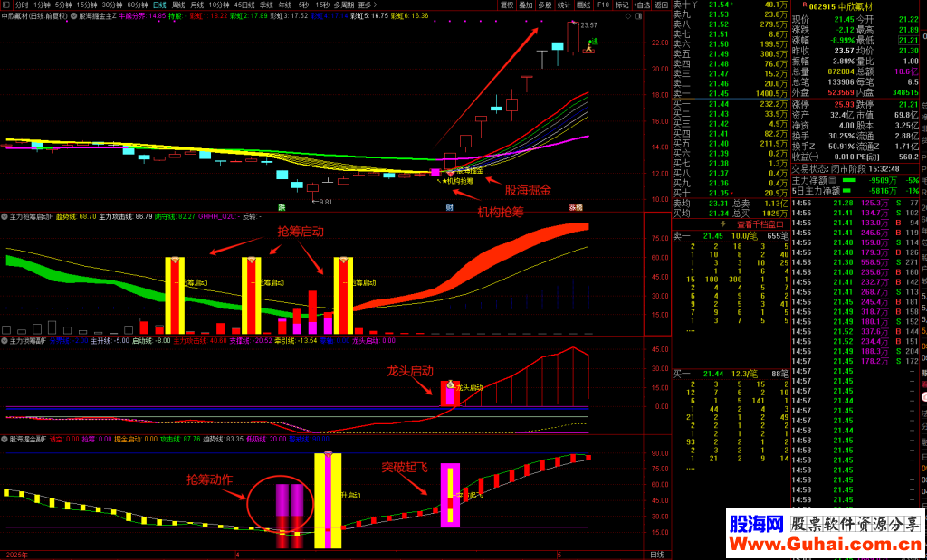Click the 标记 mark button
927x560 pixels.
click(622, 5)
